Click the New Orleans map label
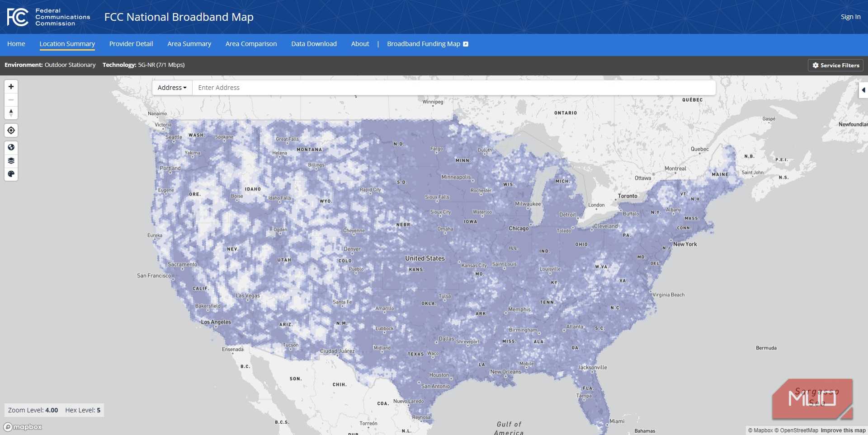The height and width of the screenshot is (435, 868). (505, 372)
